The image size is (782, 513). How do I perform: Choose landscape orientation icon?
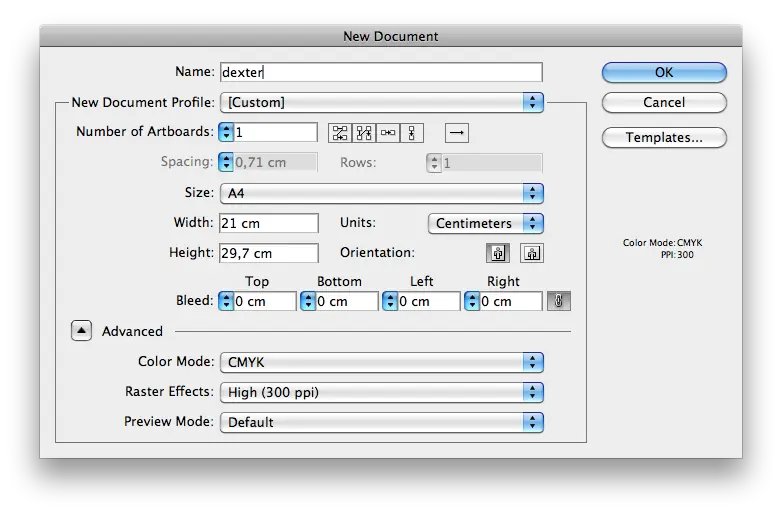tap(532, 253)
